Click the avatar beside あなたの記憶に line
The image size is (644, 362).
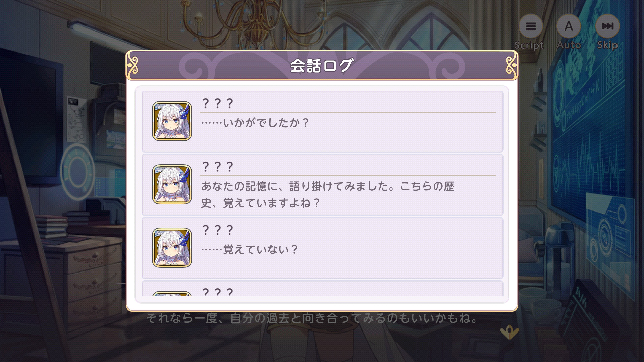[x=172, y=184]
